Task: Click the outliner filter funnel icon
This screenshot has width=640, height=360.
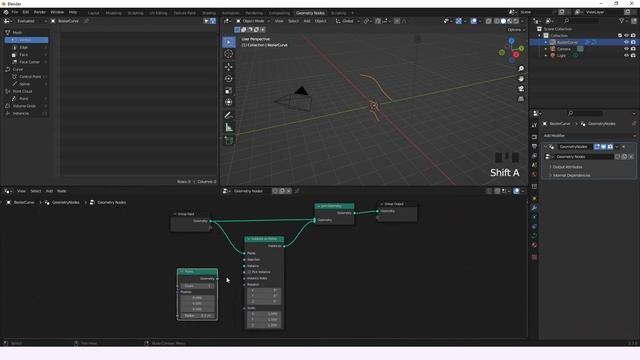Action: 621,21
